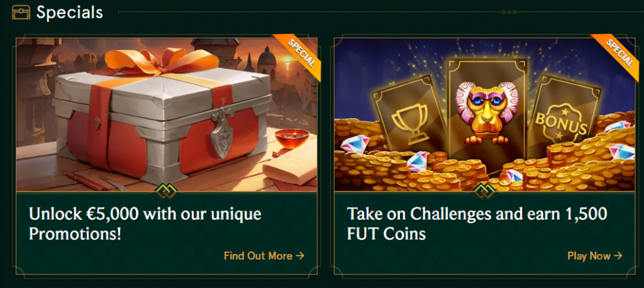This screenshot has height=288, width=644.
Task: Select the Specials section heading
Action: coord(69,13)
